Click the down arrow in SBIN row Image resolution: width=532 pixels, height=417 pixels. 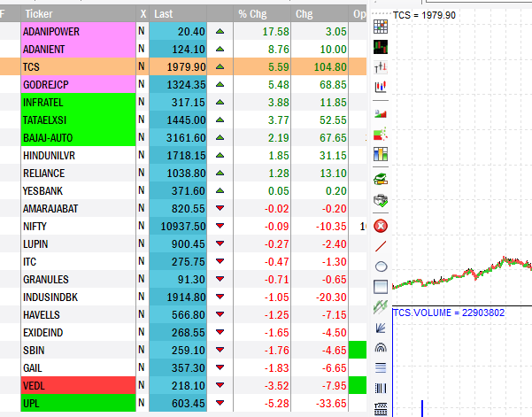coord(220,350)
